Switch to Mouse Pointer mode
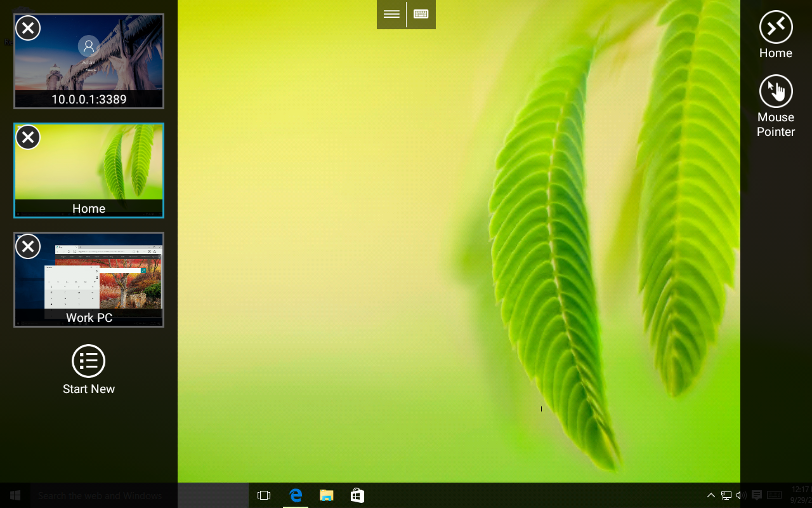The width and height of the screenshot is (812, 508). pyautogui.click(x=775, y=91)
